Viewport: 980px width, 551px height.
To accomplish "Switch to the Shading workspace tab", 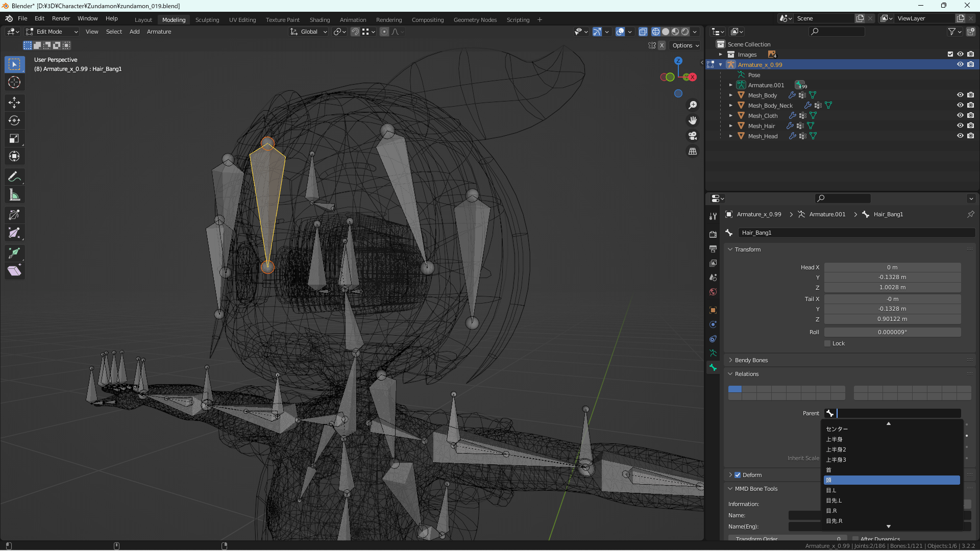I will (x=320, y=20).
